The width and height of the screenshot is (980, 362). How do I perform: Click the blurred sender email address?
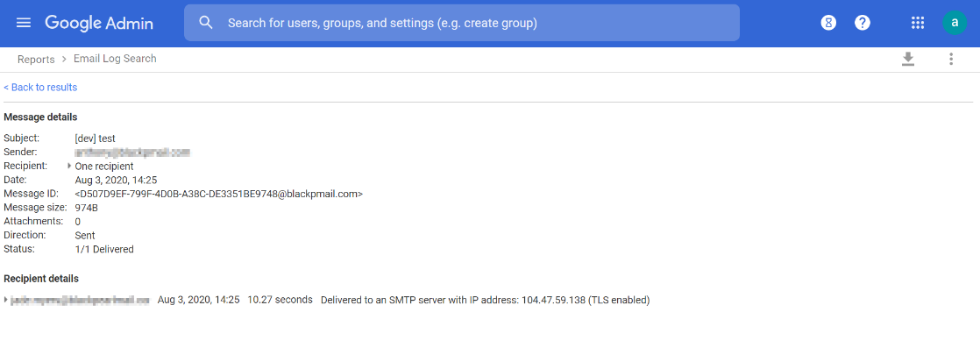tap(132, 152)
